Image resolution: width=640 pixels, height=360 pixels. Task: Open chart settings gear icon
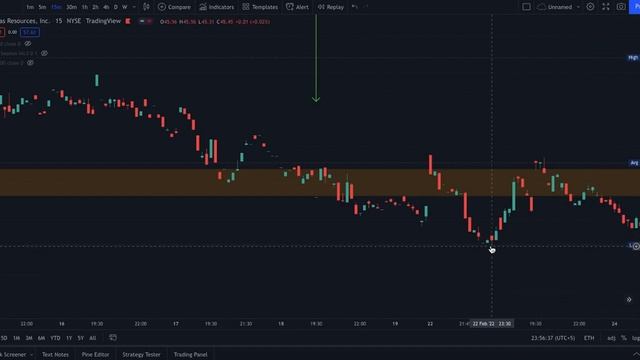tap(590, 7)
